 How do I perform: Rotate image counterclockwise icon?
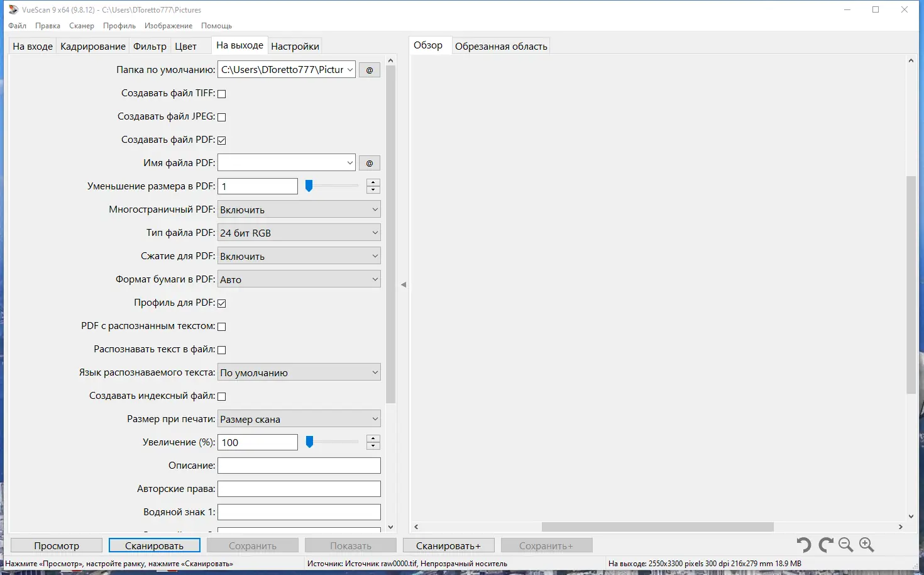tap(803, 545)
